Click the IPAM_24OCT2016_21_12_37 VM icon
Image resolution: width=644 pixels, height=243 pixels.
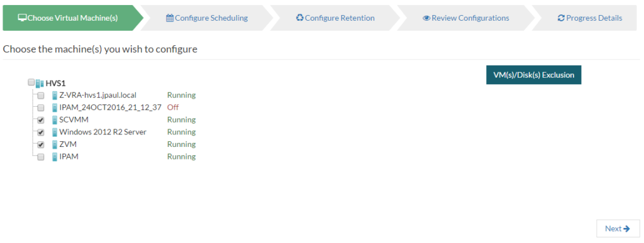(54, 108)
